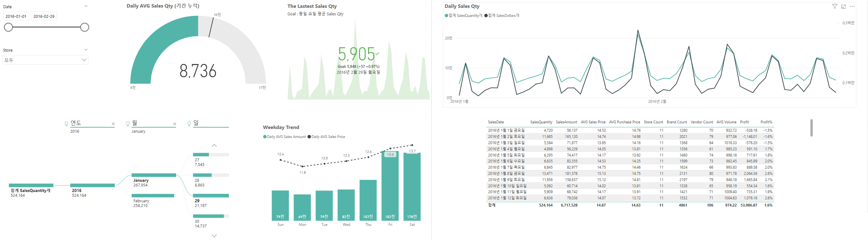Click lightbulb icon next to 일
868x240 pixels.
189,124
